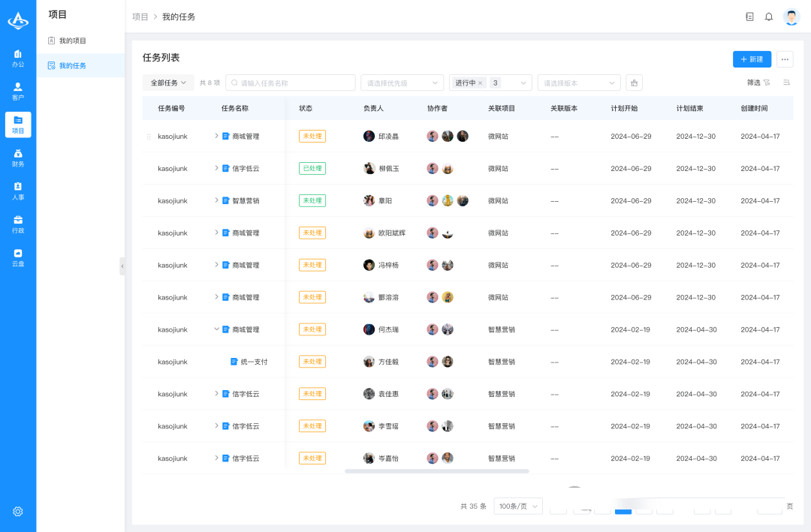The image size is (811, 532).
Task: Open the 全部任务 dropdown
Action: pyautogui.click(x=168, y=83)
